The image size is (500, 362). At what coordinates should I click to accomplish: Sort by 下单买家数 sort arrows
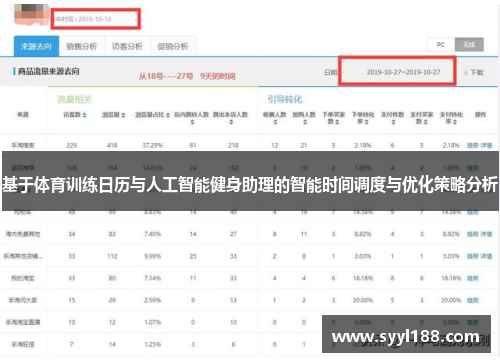337,122
